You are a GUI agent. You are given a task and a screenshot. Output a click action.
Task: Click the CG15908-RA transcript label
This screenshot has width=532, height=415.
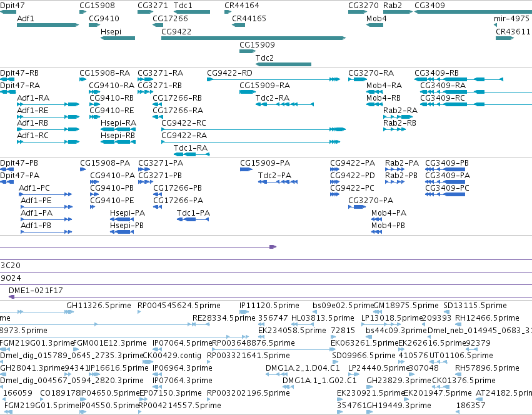click(104, 73)
